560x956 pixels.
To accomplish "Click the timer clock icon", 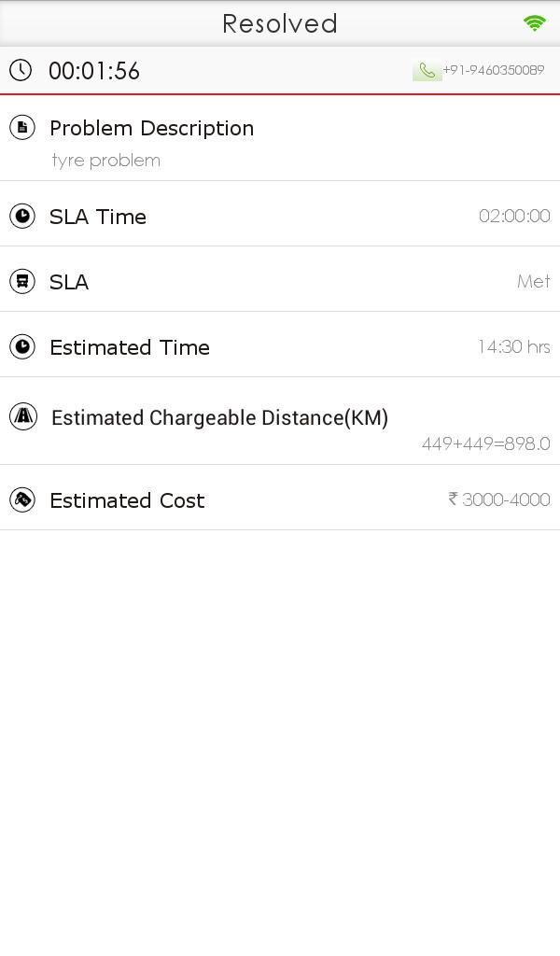I will coord(21,70).
